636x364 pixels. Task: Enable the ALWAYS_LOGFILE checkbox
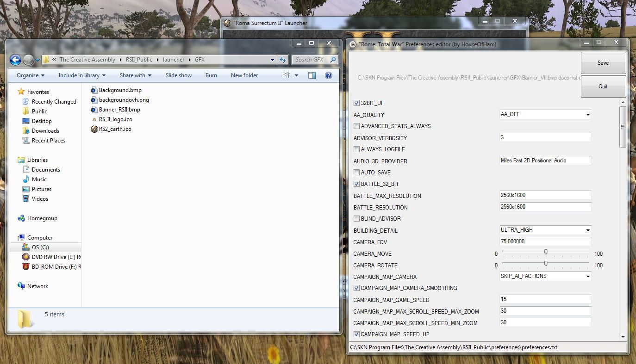[x=356, y=149]
